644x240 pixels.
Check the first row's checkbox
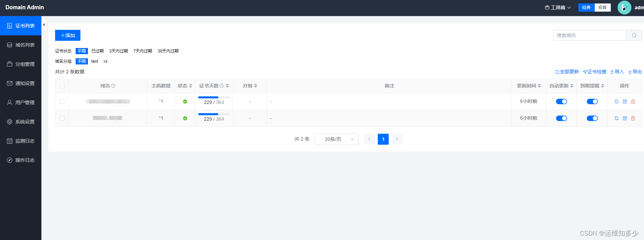[62, 101]
